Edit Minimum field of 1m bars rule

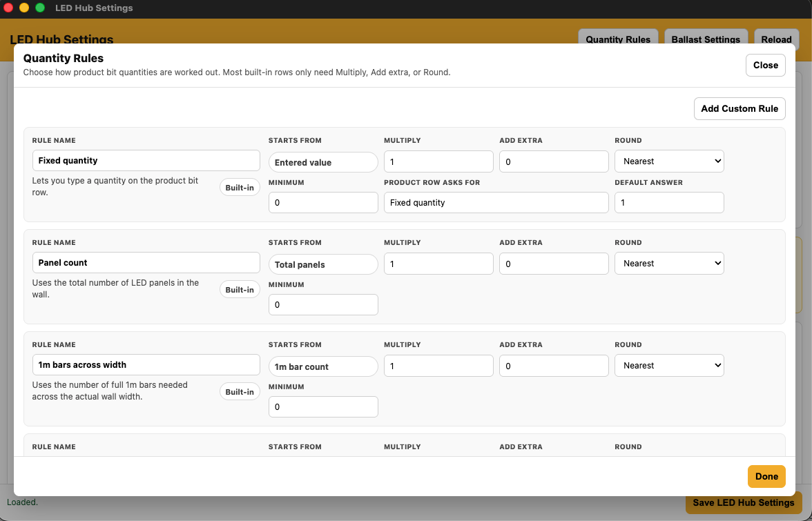323,406
